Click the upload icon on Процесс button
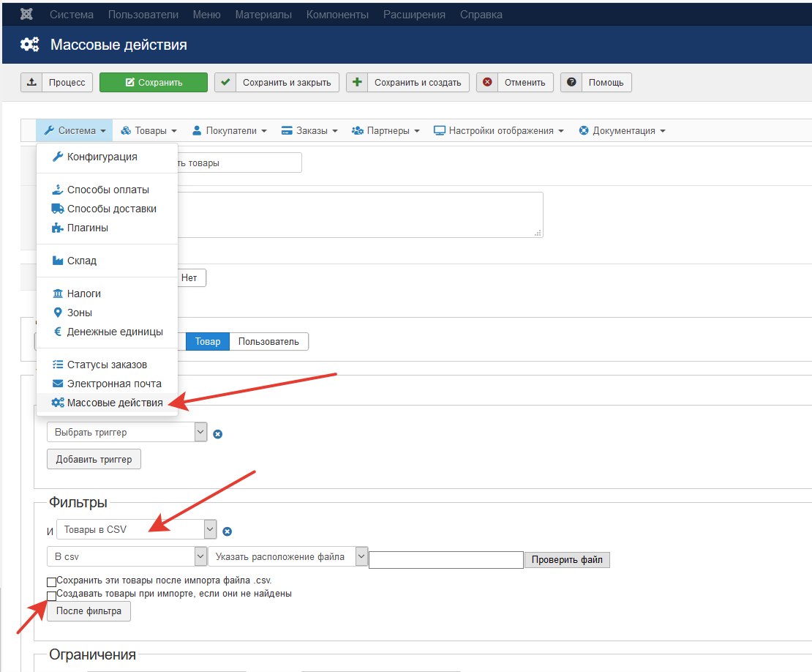The image size is (812, 672). [31, 83]
